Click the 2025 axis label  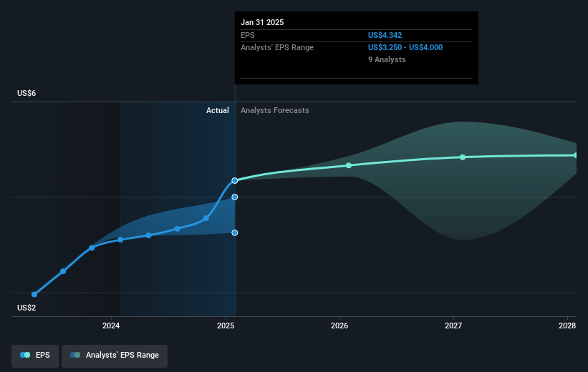(x=226, y=325)
